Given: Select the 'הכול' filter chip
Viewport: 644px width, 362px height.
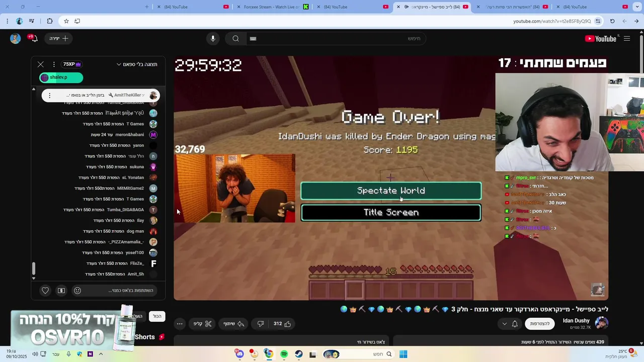Looking at the screenshot, I should 157,316.
